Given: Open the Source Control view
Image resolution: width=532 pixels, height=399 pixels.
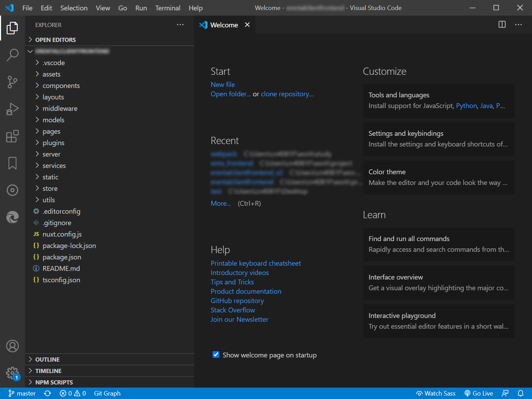Looking at the screenshot, I should (x=12, y=82).
